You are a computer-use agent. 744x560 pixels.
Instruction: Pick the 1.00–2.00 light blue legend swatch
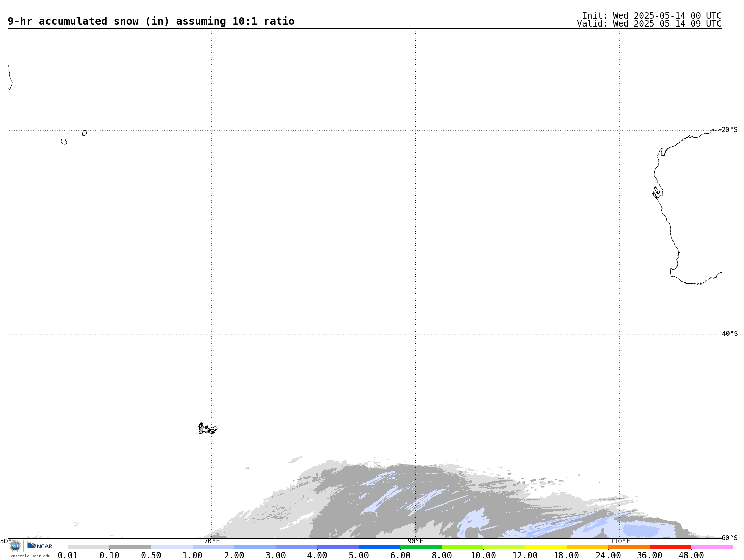coord(213,547)
